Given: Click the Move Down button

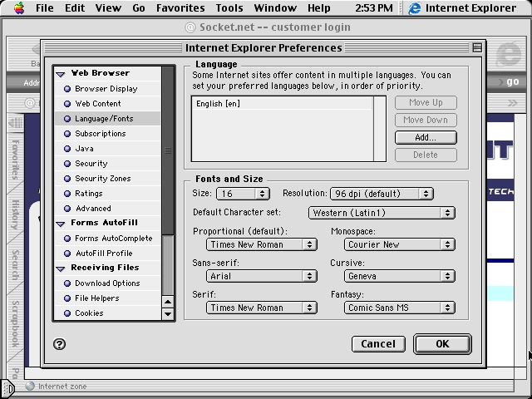Looking at the screenshot, I should point(426,120).
